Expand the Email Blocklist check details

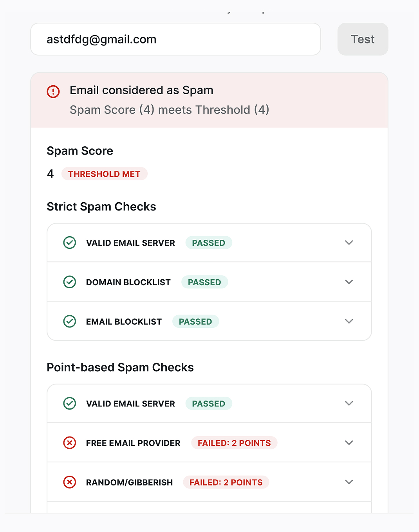tap(349, 322)
